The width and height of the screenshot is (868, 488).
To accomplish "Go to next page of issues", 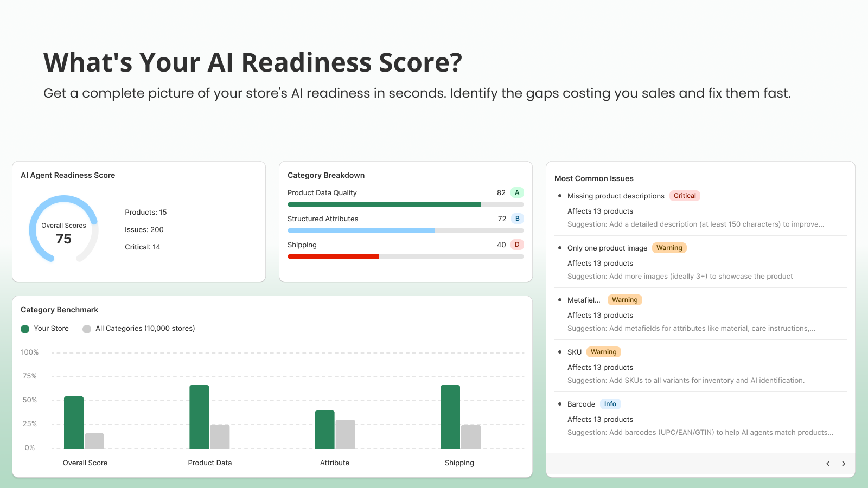I will tap(844, 464).
